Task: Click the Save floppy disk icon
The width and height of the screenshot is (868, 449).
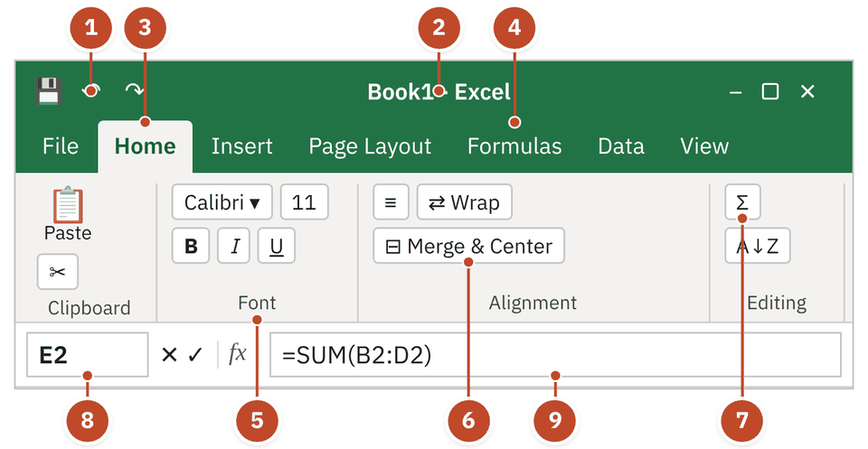Action: pos(48,91)
